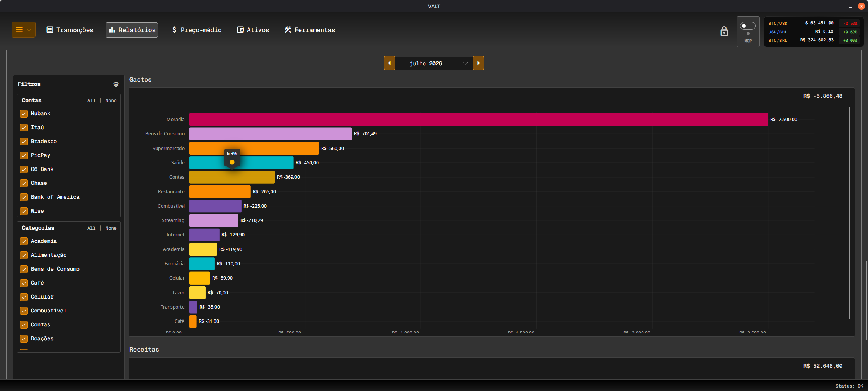Uncheck the Celular category checkbox
The image size is (868, 391).
24,297
